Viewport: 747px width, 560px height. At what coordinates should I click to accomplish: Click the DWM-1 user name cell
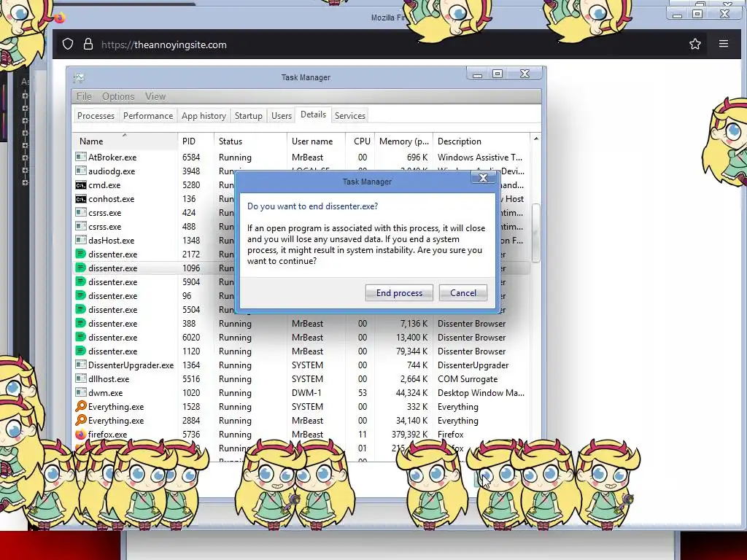point(306,393)
